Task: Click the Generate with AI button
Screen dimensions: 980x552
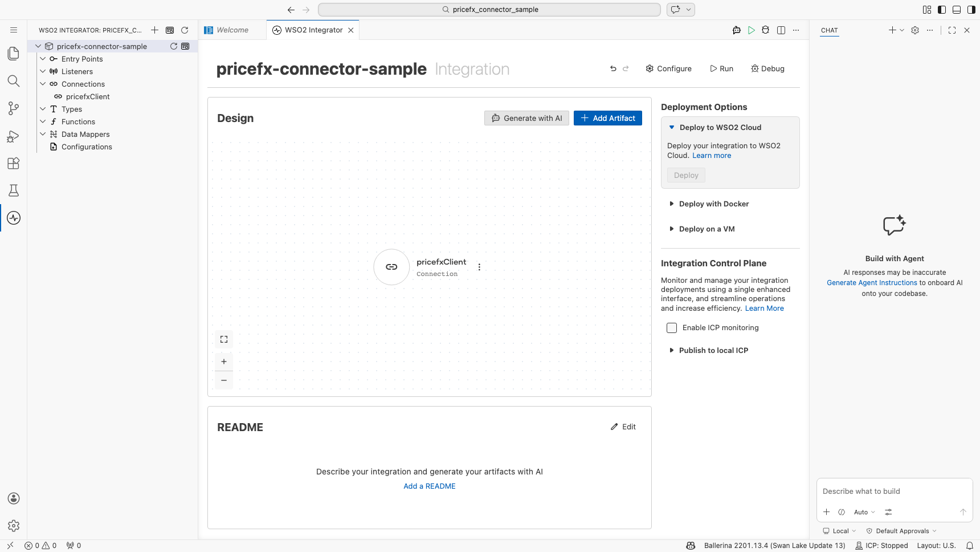Action: coord(526,118)
